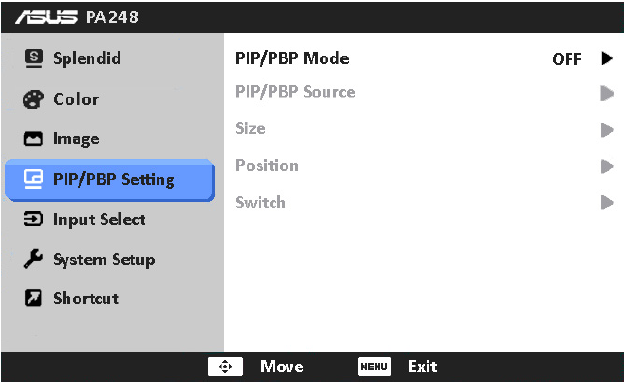Click the MENU key icon
This screenshot has height=382, width=624.
pyautogui.click(x=374, y=366)
